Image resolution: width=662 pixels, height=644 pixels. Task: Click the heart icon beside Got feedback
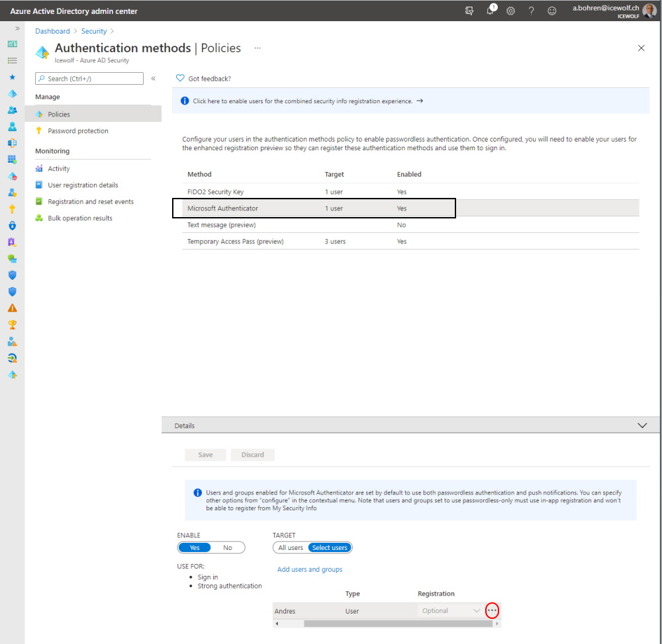[x=180, y=78]
